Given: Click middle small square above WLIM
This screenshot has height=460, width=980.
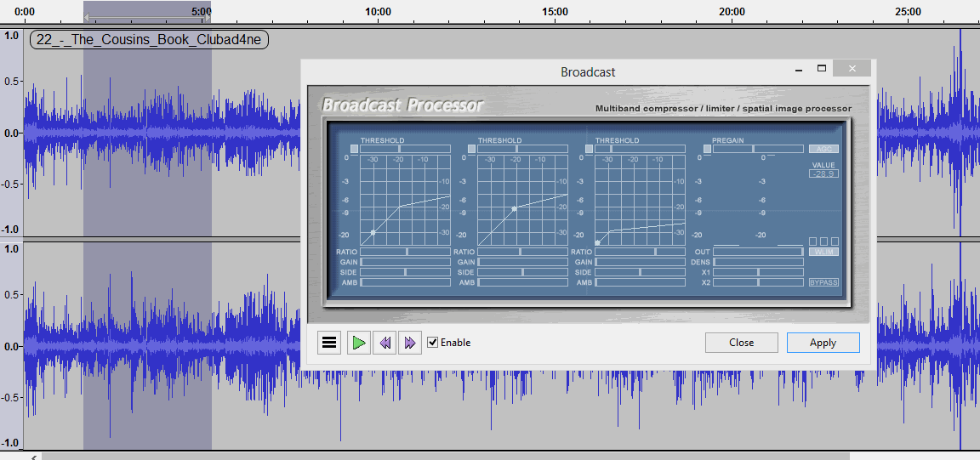Looking at the screenshot, I should tap(823, 241).
